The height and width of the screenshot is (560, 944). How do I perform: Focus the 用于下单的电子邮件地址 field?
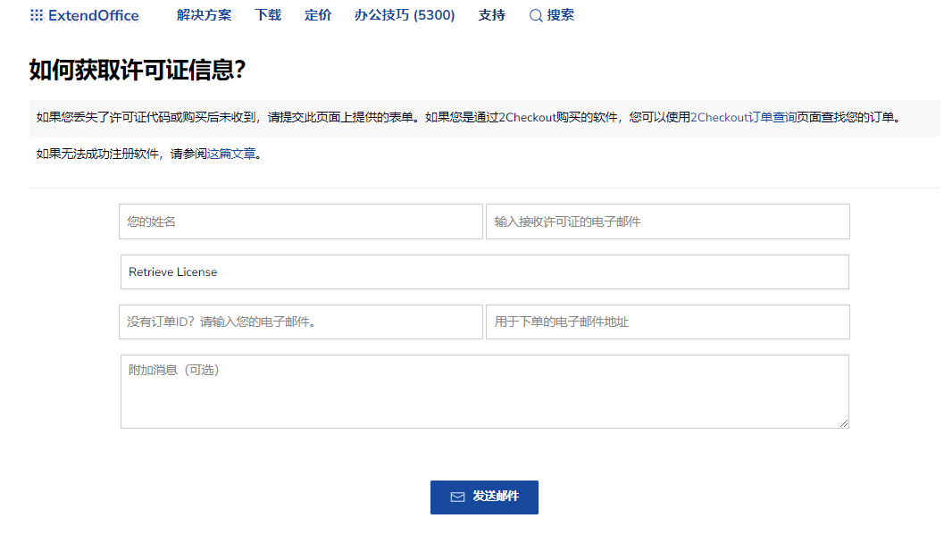667,322
